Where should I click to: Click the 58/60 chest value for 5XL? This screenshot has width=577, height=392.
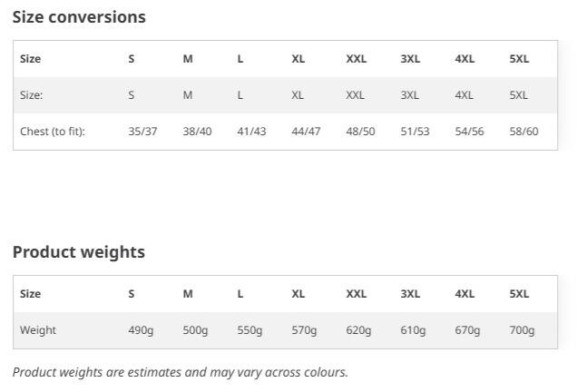click(524, 132)
